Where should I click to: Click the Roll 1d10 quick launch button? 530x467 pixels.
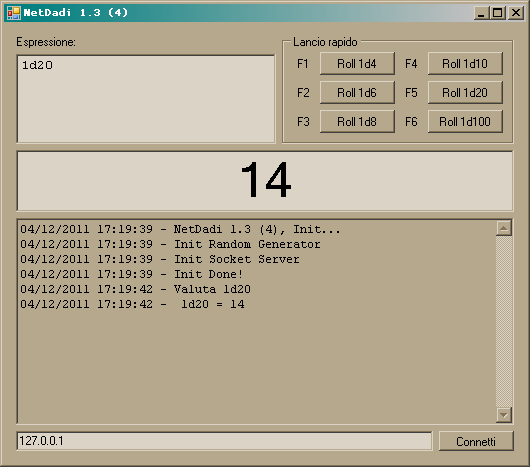pos(465,64)
